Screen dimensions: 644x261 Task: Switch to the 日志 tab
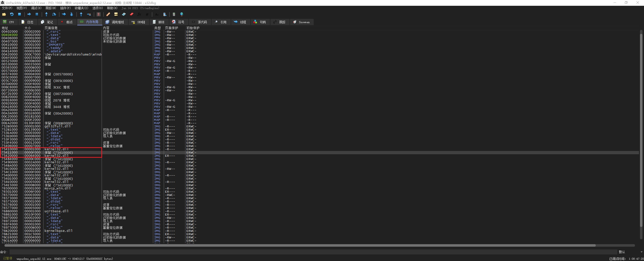(27, 22)
